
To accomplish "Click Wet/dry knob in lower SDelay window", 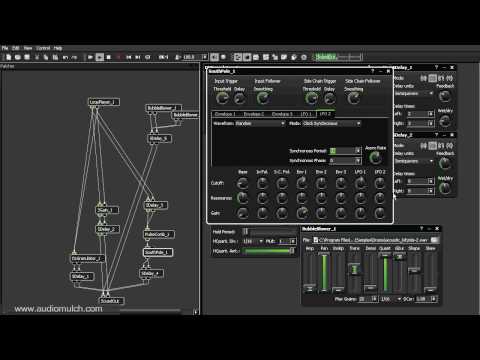I will pos(445,189).
